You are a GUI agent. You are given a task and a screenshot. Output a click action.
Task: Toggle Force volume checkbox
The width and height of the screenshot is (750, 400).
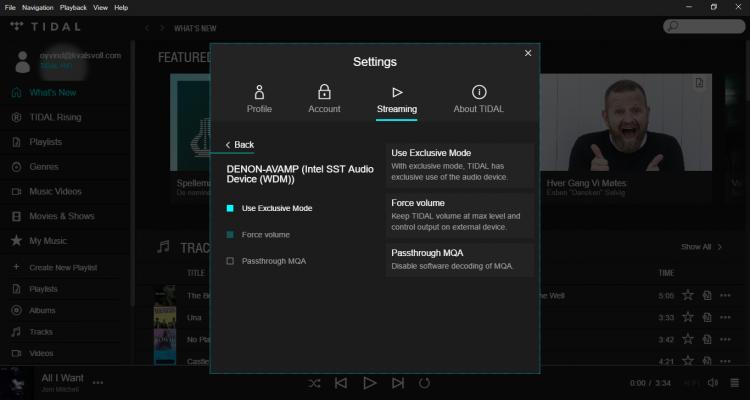pos(230,234)
